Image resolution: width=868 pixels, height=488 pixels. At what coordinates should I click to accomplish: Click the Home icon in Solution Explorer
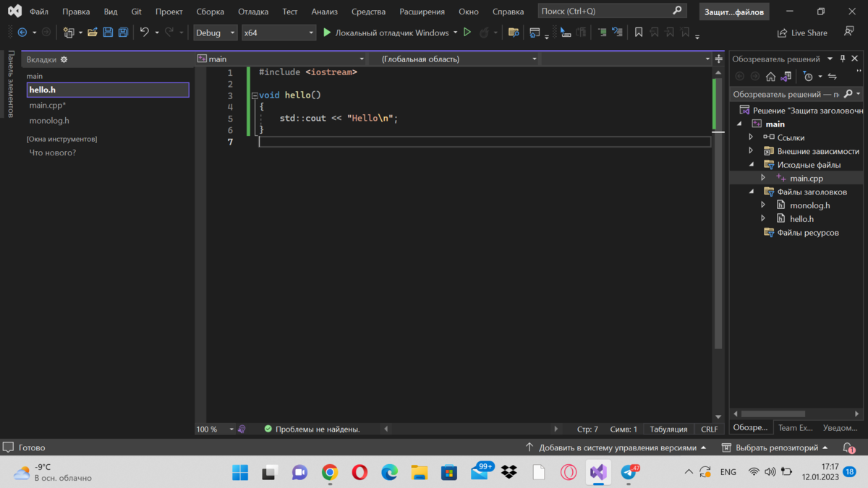(x=770, y=77)
